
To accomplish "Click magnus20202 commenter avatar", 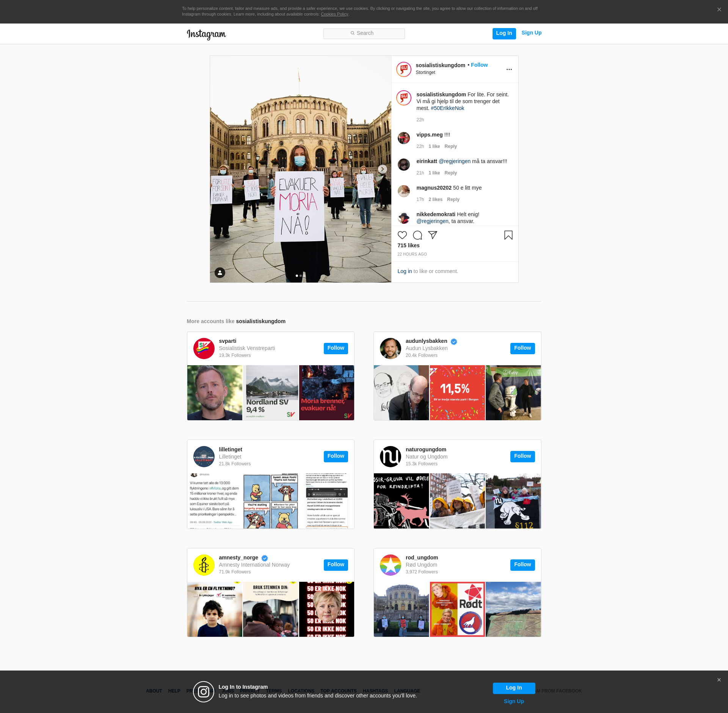I will (x=404, y=191).
